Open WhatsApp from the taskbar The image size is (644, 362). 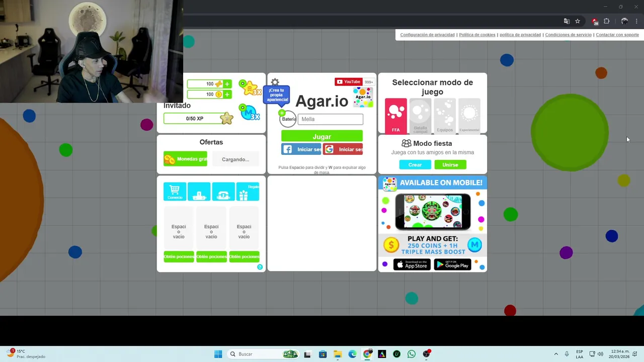412,354
